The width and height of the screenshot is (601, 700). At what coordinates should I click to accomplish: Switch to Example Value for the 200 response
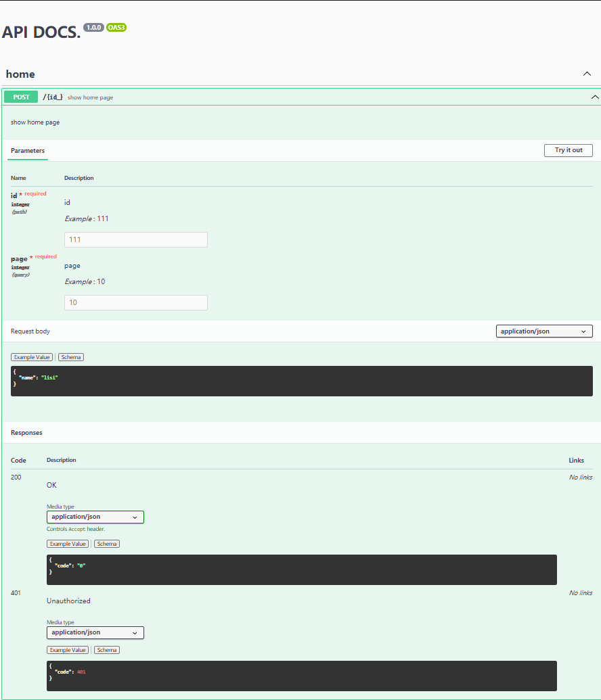pyautogui.click(x=68, y=543)
